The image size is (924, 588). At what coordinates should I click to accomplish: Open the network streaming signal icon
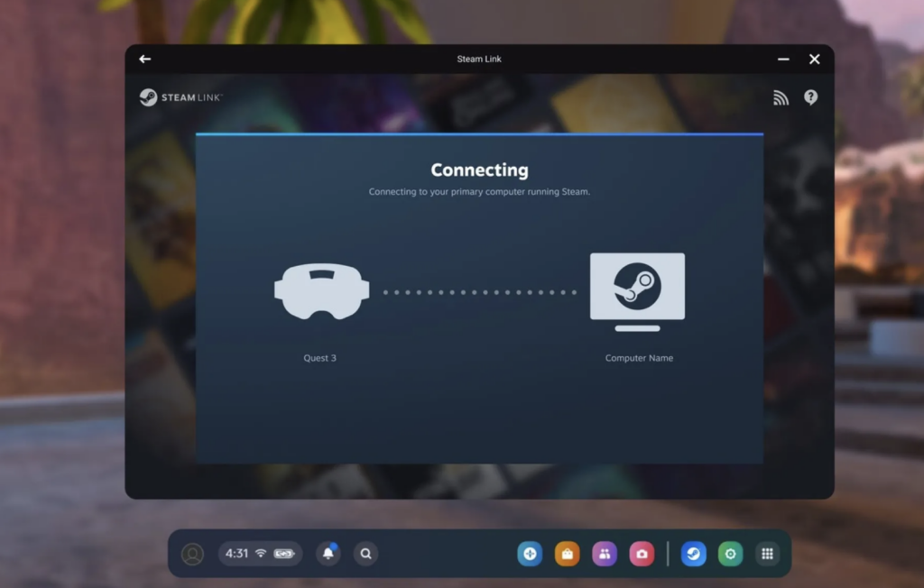pyautogui.click(x=781, y=97)
